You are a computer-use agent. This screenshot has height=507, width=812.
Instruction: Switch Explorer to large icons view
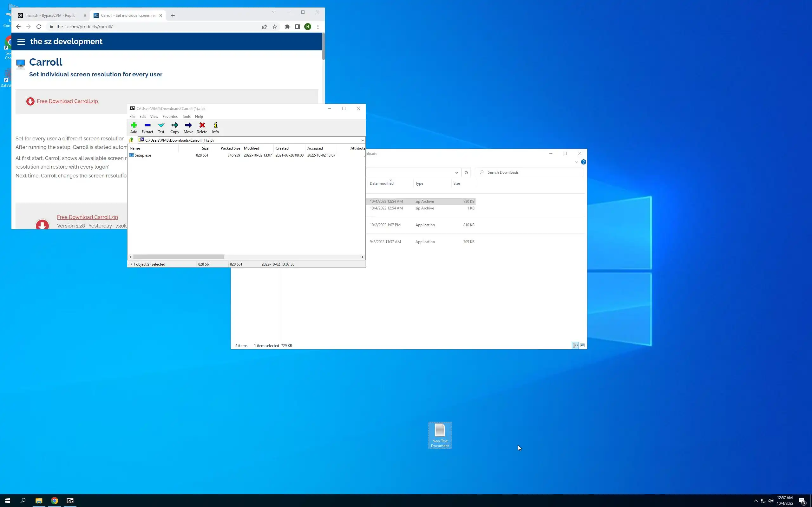click(582, 345)
